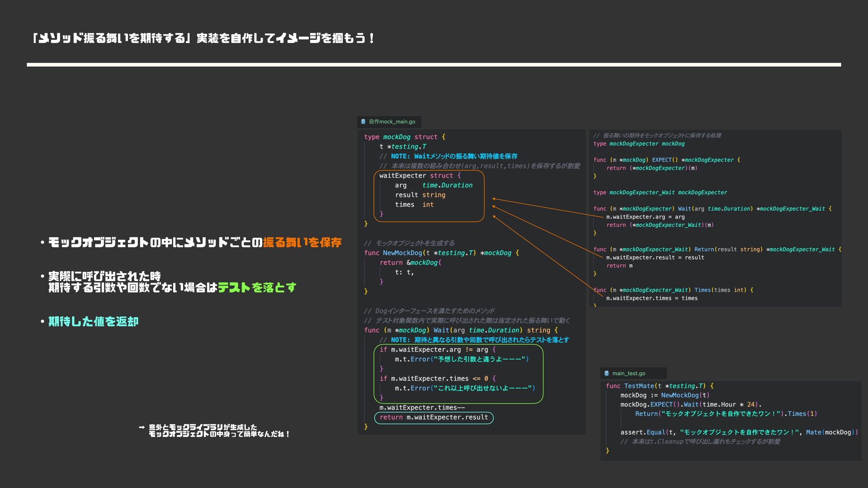868x488 pixels.
Task: Click 'func NewMockDog(t *testing.T)' declaration
Action: pyautogui.click(x=441, y=253)
